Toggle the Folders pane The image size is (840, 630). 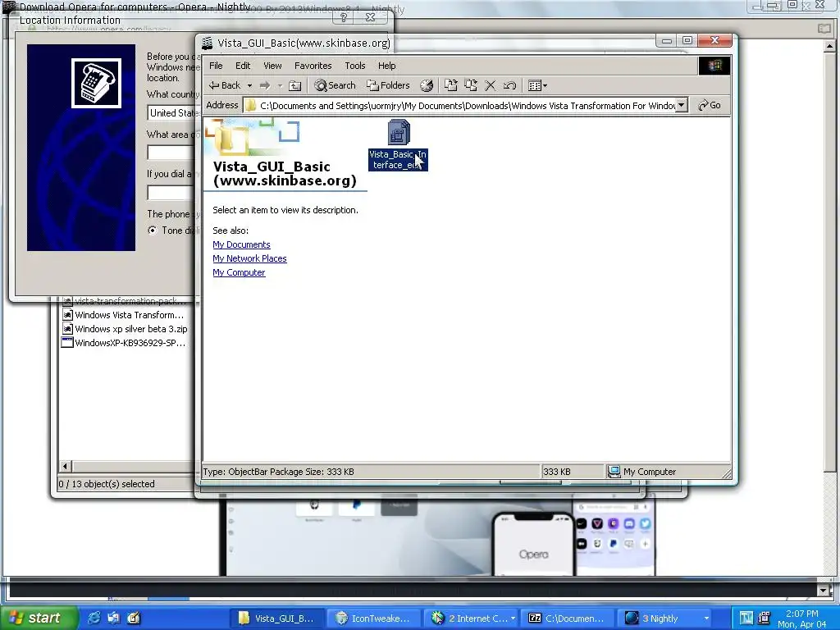388,85
